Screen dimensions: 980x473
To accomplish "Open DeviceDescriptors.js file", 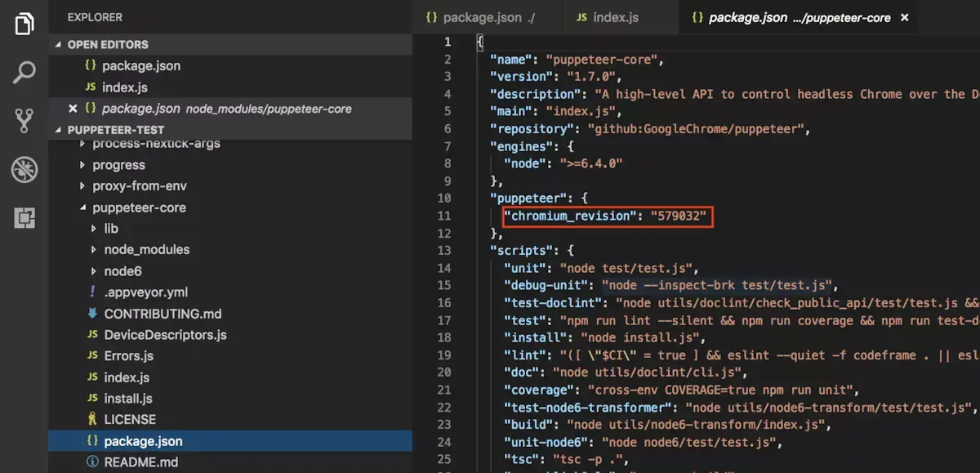I will 165,335.
